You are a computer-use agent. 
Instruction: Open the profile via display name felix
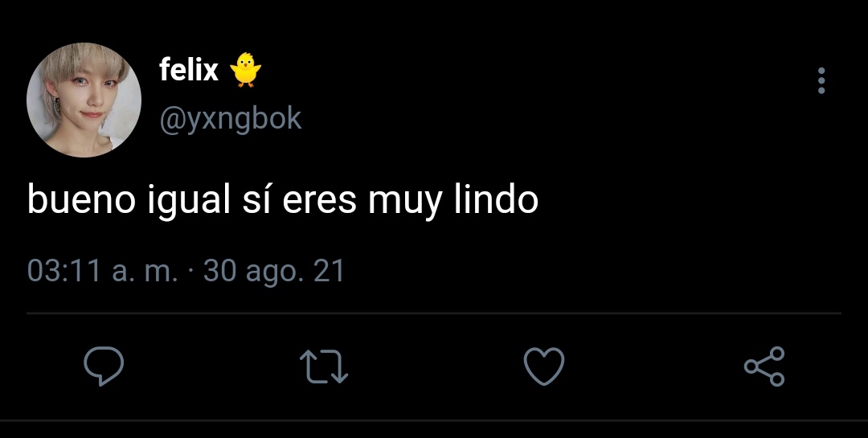pyautogui.click(x=189, y=71)
